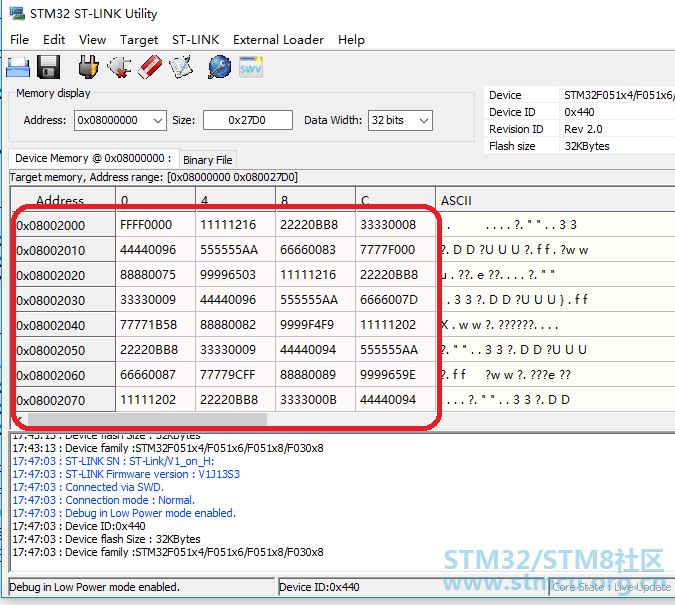
Task: Click memory cell 66660083
Action: click(x=316, y=250)
